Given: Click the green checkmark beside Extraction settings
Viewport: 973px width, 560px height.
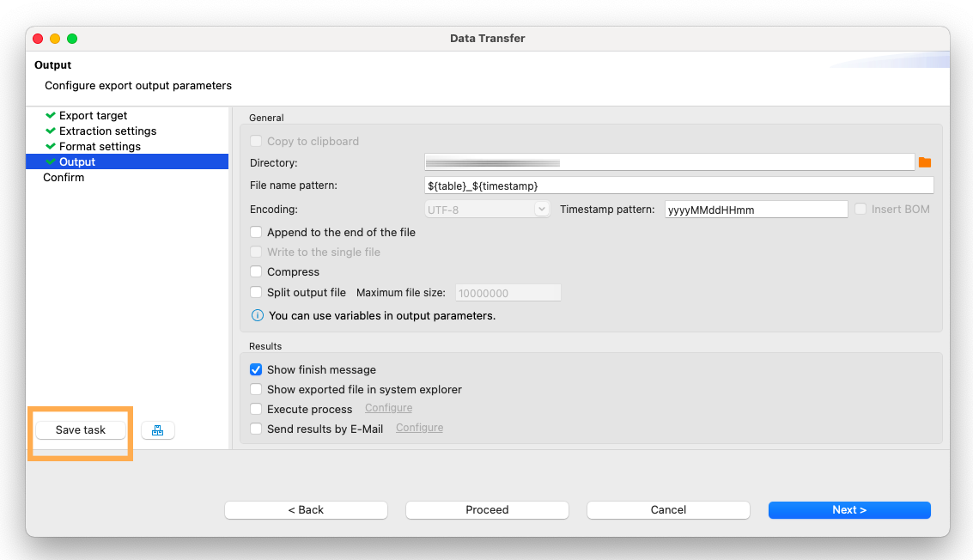Looking at the screenshot, I should coord(50,131).
